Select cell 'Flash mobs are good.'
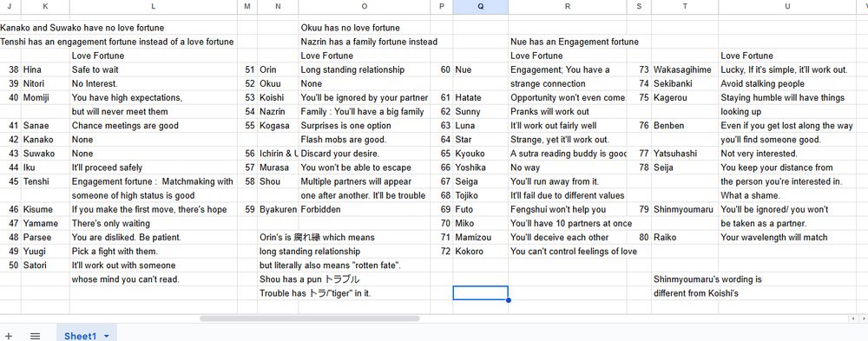Viewport: 868px width, 341px height. [365, 140]
